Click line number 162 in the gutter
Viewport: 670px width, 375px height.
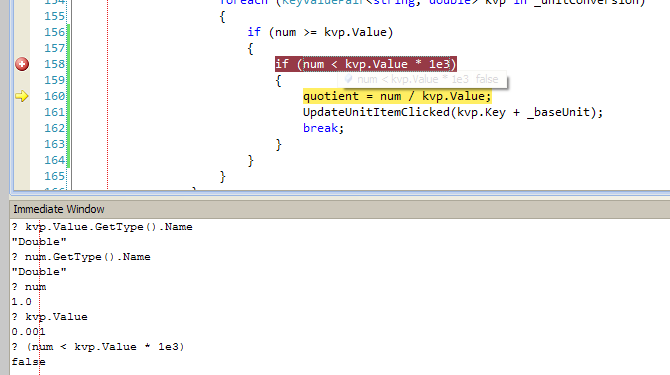[55, 128]
